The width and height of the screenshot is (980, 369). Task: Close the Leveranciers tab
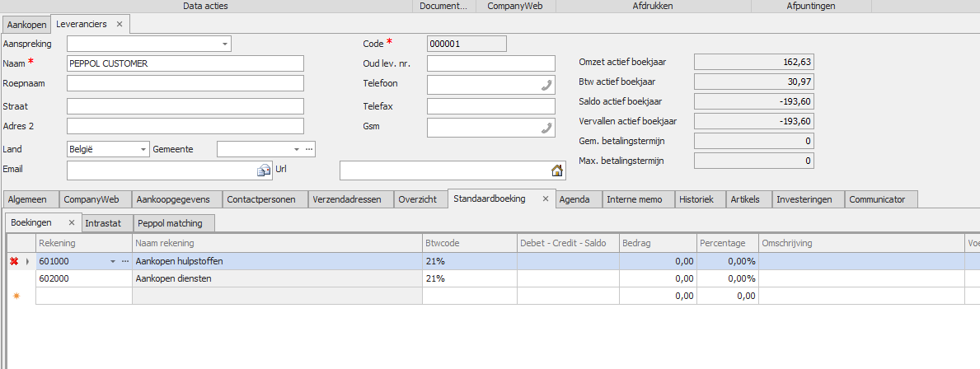120,25
